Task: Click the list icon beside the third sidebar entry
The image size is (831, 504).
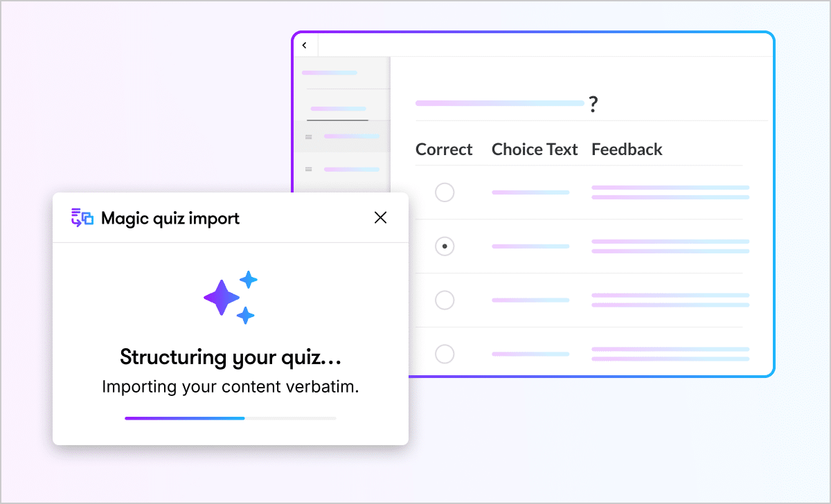Action: click(x=307, y=136)
